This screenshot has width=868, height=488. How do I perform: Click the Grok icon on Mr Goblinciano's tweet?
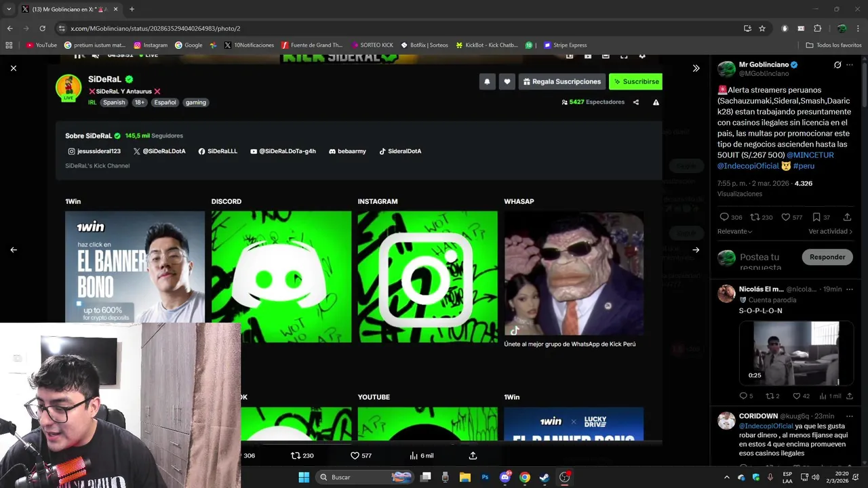pos(837,65)
